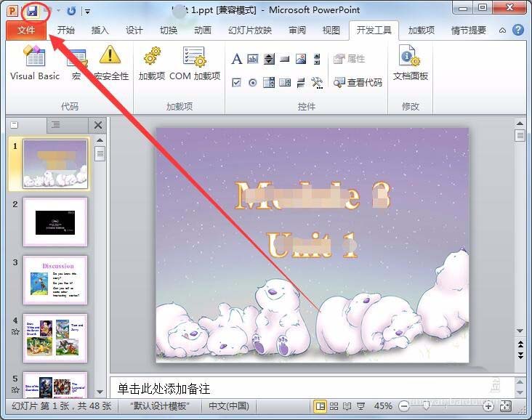This screenshot has height=420, width=532.
Task: Go to next slide double-arrow button
Action: pyautogui.click(x=520, y=355)
